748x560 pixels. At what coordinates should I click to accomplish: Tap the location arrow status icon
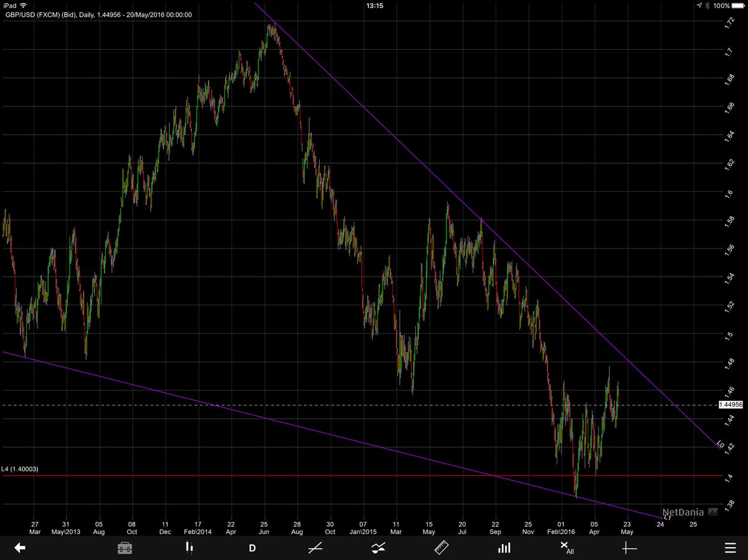(699, 5)
